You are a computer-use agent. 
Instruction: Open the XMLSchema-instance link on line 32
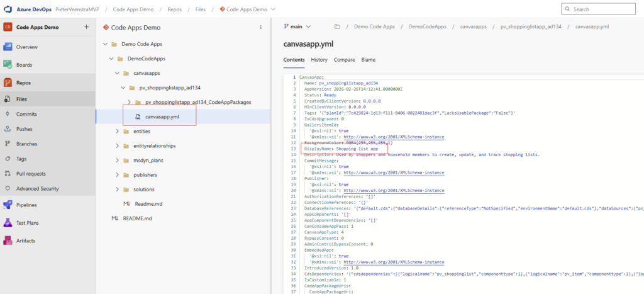click(394, 262)
